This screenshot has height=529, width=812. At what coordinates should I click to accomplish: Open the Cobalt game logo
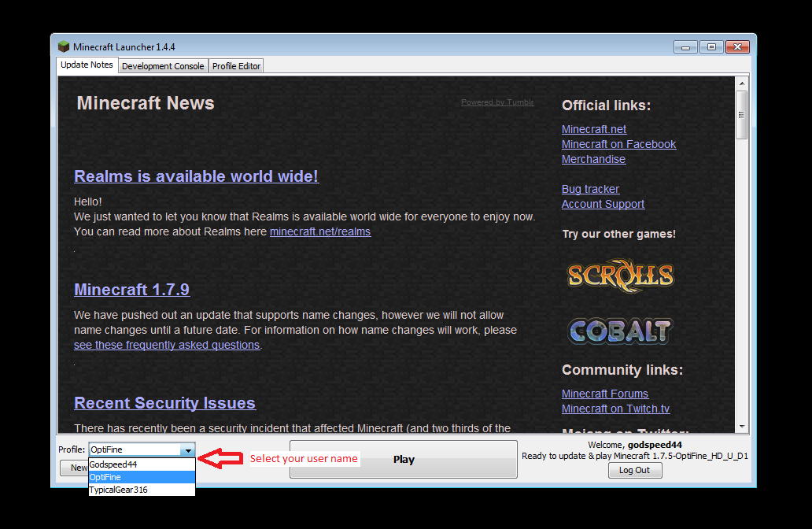[x=620, y=331]
